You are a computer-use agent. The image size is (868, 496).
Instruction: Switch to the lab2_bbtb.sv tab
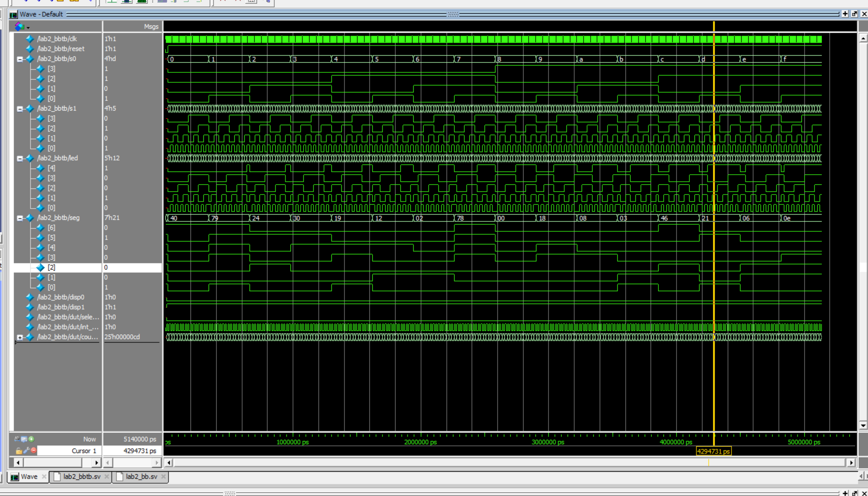point(81,477)
